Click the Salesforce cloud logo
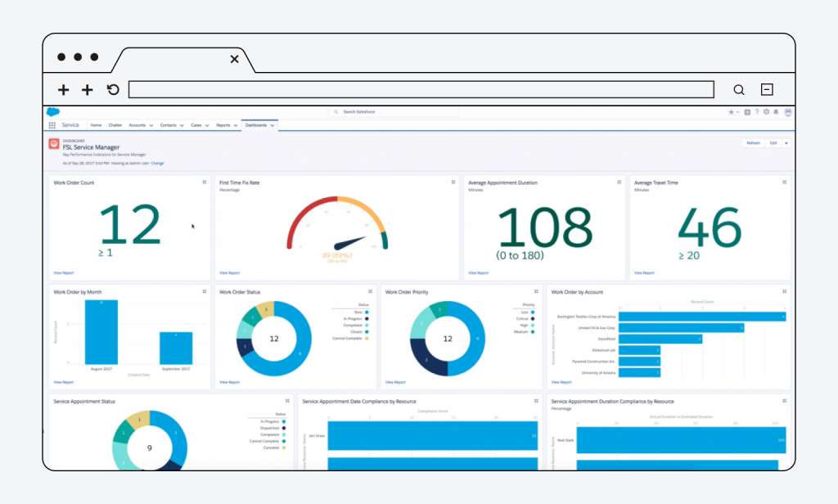This screenshot has width=838, height=504. coord(52,112)
